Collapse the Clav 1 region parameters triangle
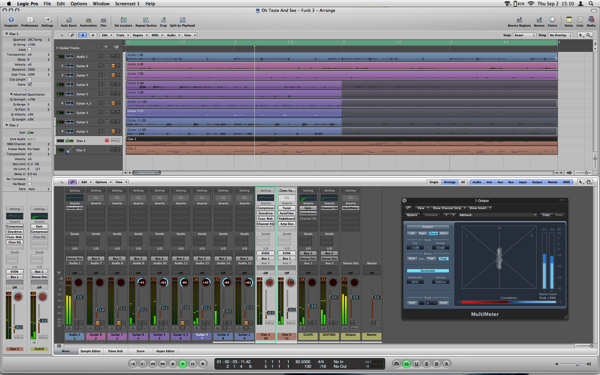The height and width of the screenshot is (375, 600). 7,34
